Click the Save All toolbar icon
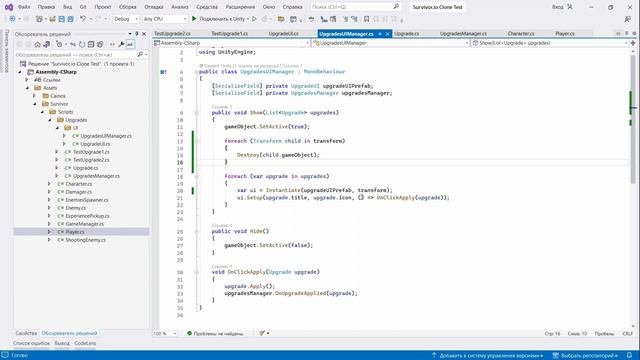This screenshot has height=360, width=640. pyautogui.click(x=71, y=19)
